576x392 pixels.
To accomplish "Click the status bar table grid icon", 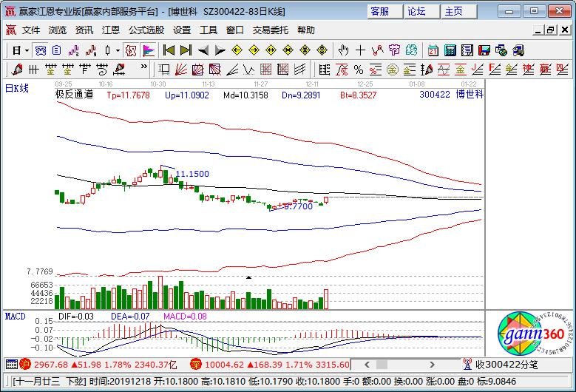I will click(x=12, y=365).
